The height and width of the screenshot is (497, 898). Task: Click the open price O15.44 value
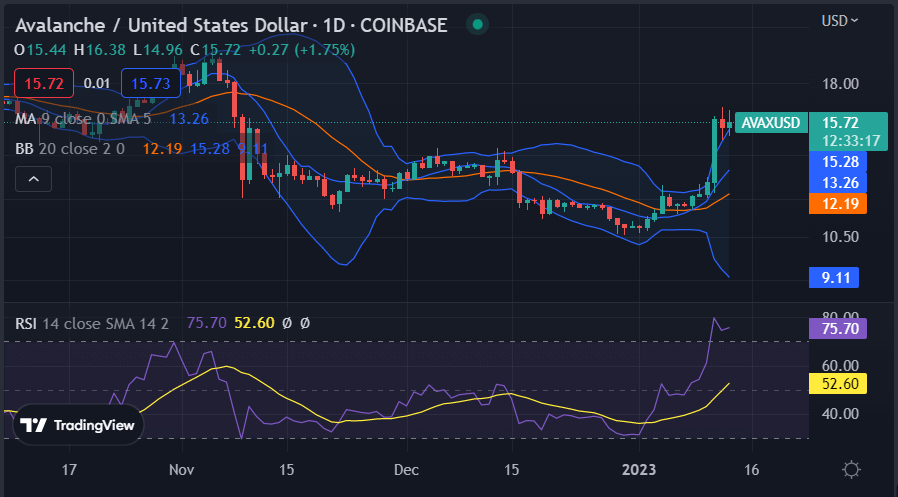click(41, 50)
